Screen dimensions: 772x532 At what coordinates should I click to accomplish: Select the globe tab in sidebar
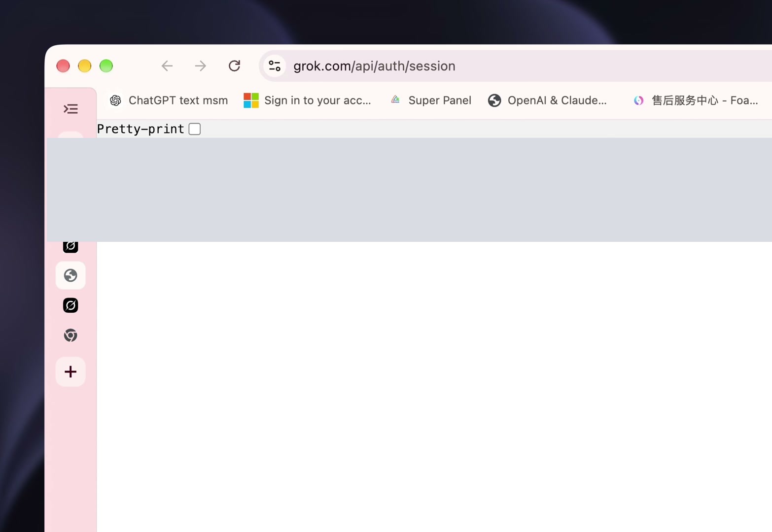click(70, 275)
